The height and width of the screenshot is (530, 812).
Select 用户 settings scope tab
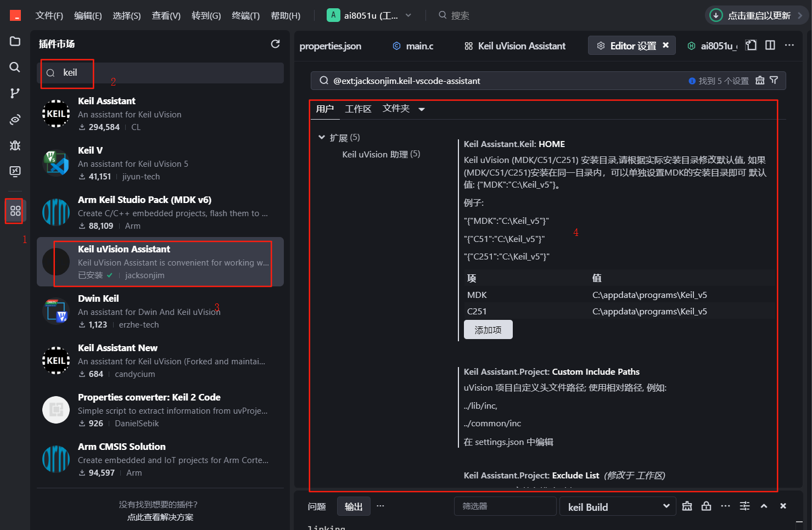click(x=325, y=109)
